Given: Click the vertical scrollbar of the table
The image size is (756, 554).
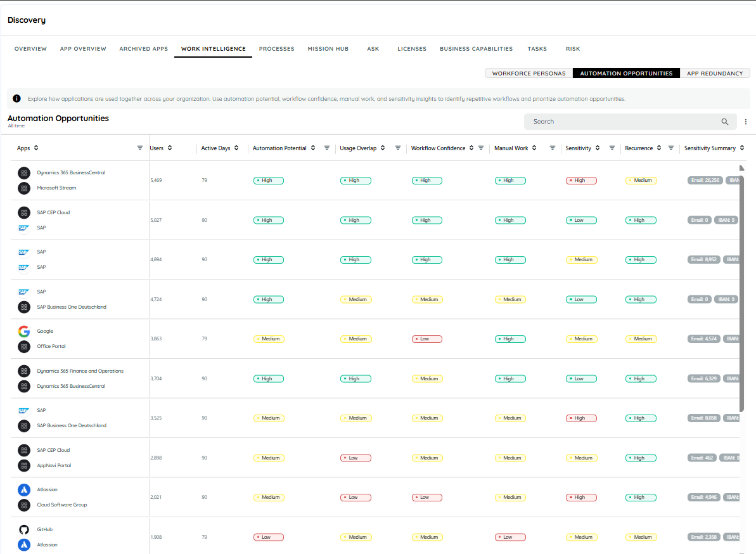Looking at the screenshot, I should click(x=741, y=293).
